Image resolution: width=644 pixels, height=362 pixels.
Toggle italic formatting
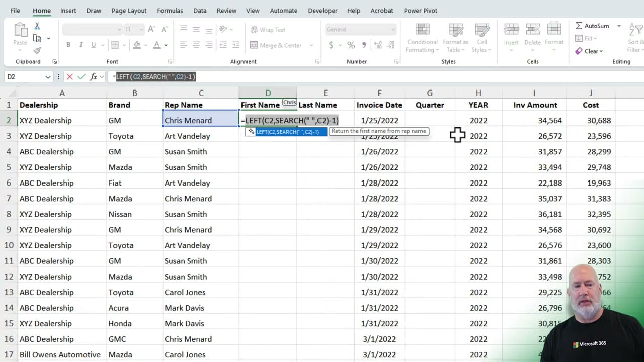[80, 45]
